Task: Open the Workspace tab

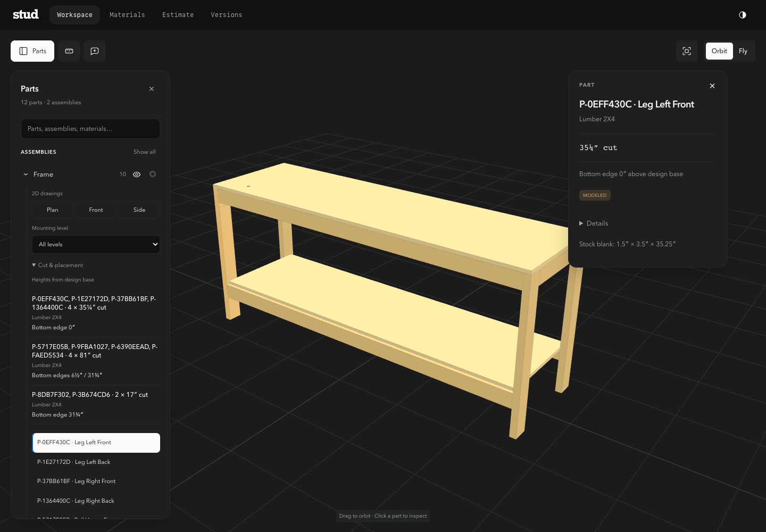Action: 75,15
